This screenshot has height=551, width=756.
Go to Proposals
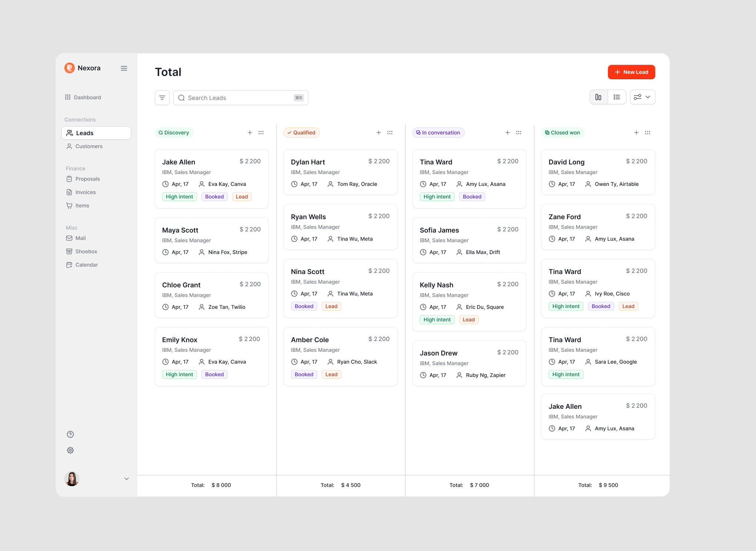pos(83,179)
